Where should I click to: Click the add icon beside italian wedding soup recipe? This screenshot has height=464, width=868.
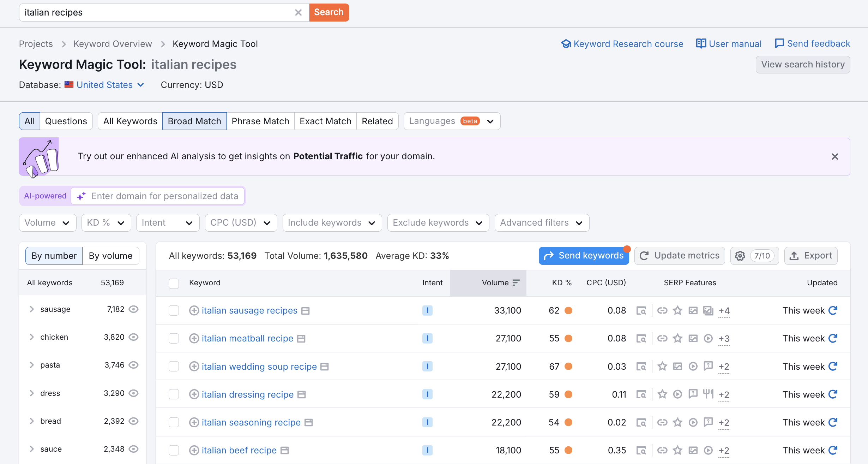coord(194,367)
